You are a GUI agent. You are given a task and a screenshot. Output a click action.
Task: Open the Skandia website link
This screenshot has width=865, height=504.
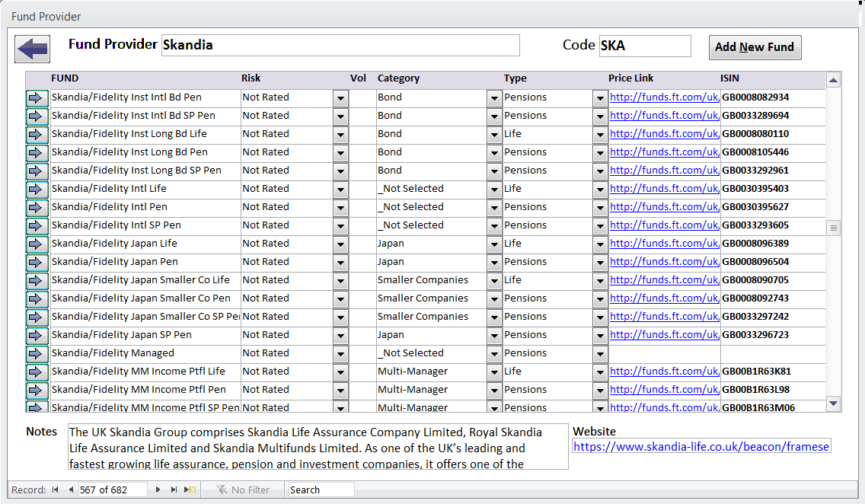click(701, 447)
